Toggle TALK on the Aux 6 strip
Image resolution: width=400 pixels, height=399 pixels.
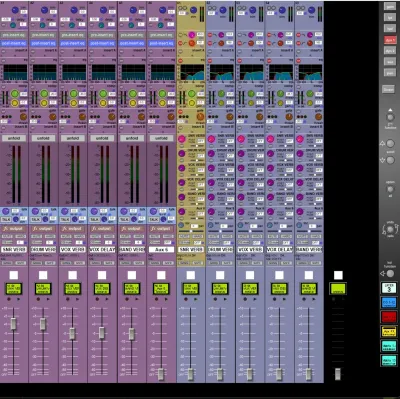pyautogui.click(x=154, y=220)
